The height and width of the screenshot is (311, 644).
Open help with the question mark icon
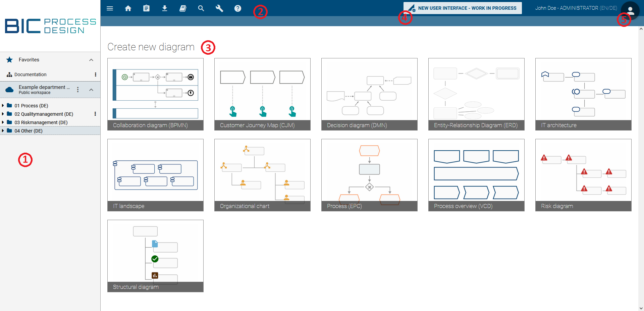coord(237,8)
